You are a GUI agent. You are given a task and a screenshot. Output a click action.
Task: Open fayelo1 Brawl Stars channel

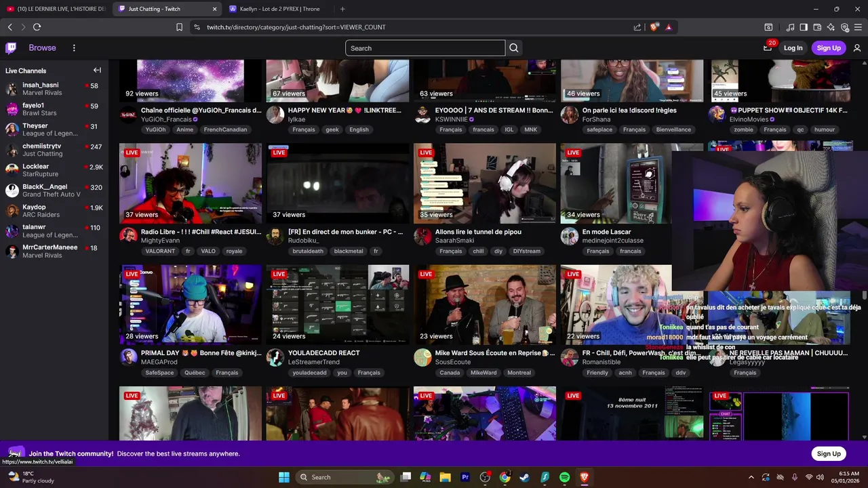(x=54, y=109)
